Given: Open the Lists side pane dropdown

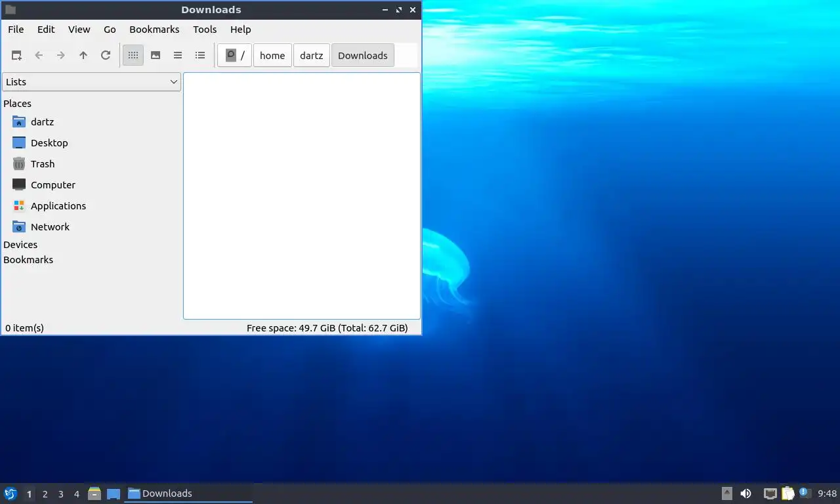Looking at the screenshot, I should [91, 82].
